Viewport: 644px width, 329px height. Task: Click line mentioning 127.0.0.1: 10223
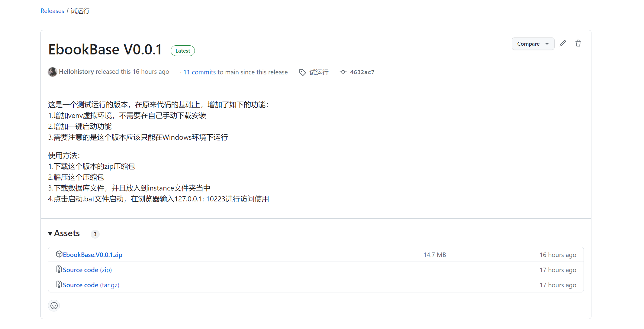[158, 199]
